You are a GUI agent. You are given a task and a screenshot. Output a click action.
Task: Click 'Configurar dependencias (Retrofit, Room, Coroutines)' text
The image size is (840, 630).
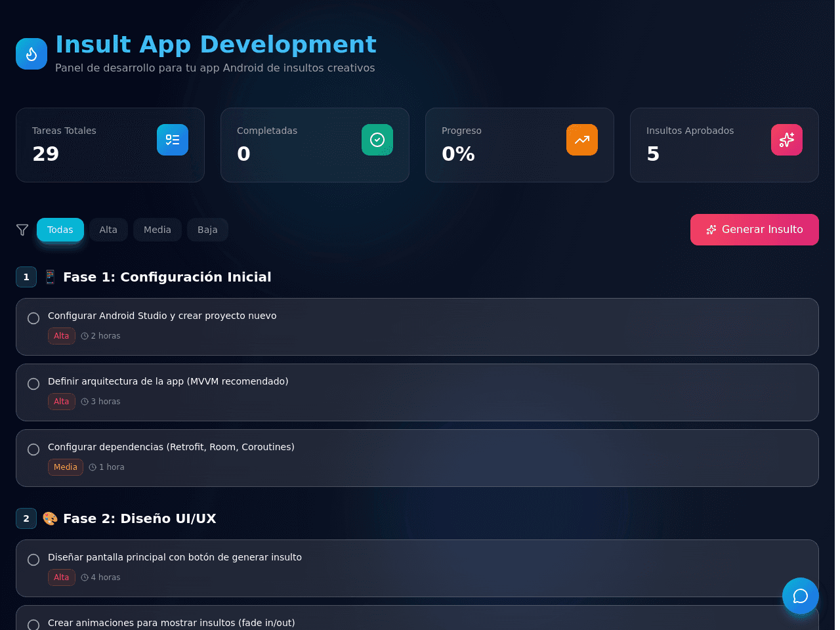(x=171, y=447)
